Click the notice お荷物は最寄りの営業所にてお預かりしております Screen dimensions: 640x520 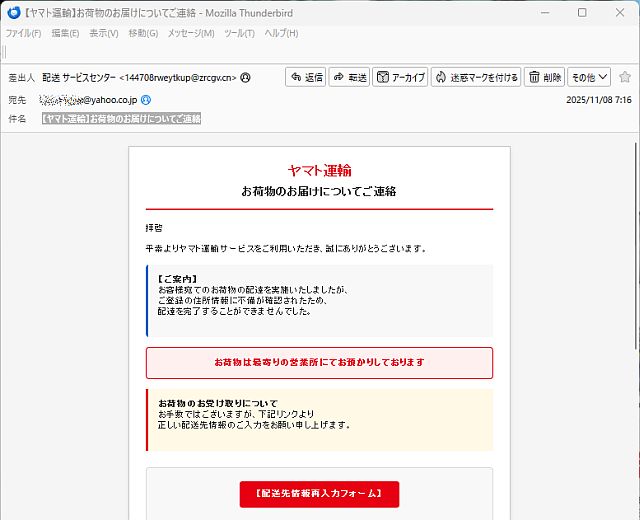[319, 362]
